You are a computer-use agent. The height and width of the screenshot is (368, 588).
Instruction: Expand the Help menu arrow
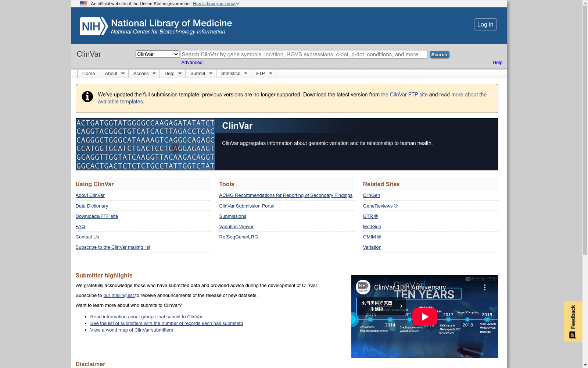(x=180, y=74)
